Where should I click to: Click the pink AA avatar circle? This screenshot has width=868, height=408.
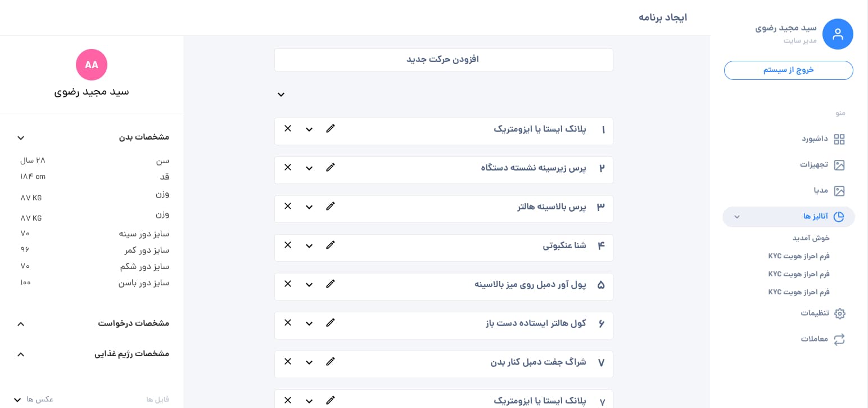coord(92,65)
